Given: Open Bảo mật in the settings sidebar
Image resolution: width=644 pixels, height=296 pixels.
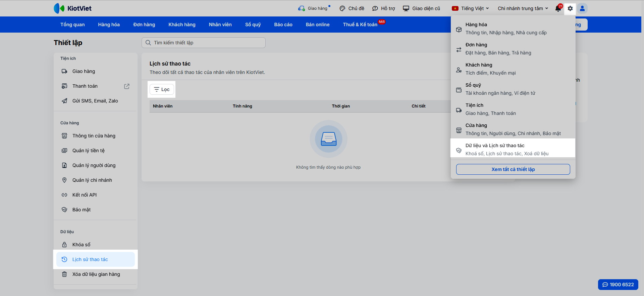Looking at the screenshot, I should (x=96, y=210).
